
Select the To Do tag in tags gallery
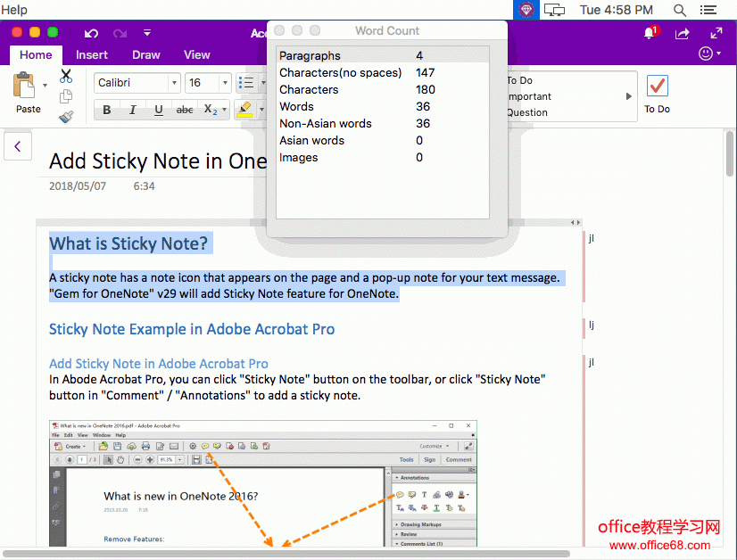point(519,80)
